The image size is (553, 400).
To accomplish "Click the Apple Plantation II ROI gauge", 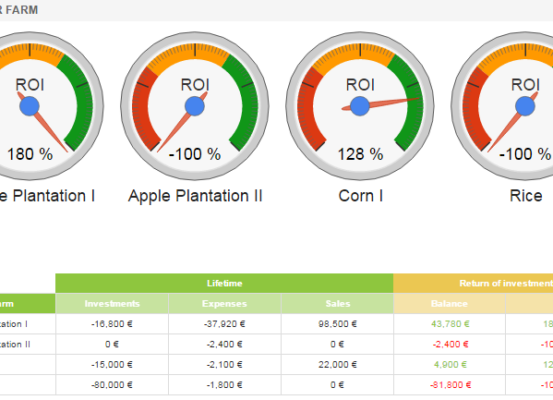I will [x=195, y=106].
